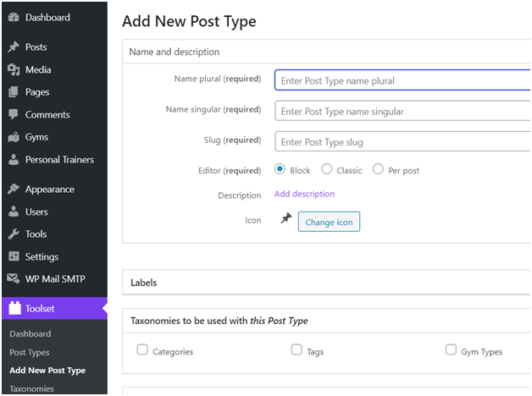Click the Comments speech bubble icon
The image size is (532, 396).
click(x=14, y=114)
